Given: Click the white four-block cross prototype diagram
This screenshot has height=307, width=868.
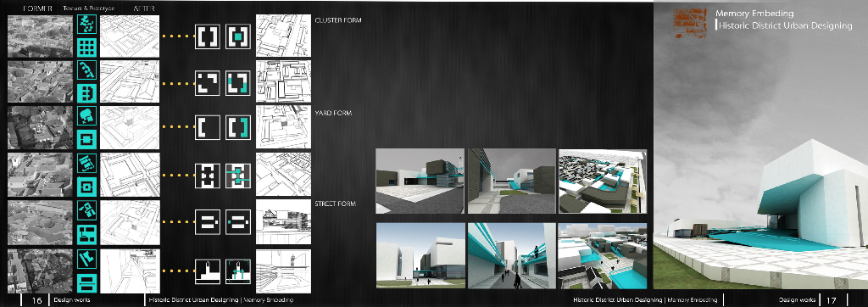Looking at the screenshot, I should [x=208, y=176].
